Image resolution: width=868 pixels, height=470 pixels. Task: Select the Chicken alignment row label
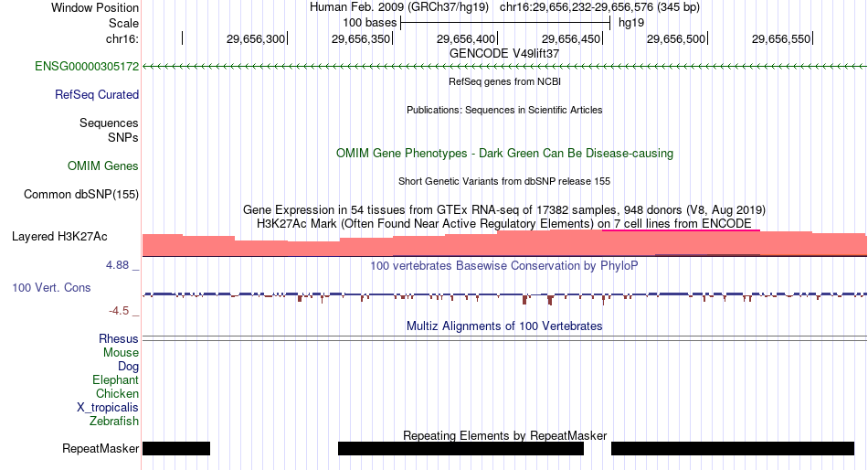click(x=117, y=393)
